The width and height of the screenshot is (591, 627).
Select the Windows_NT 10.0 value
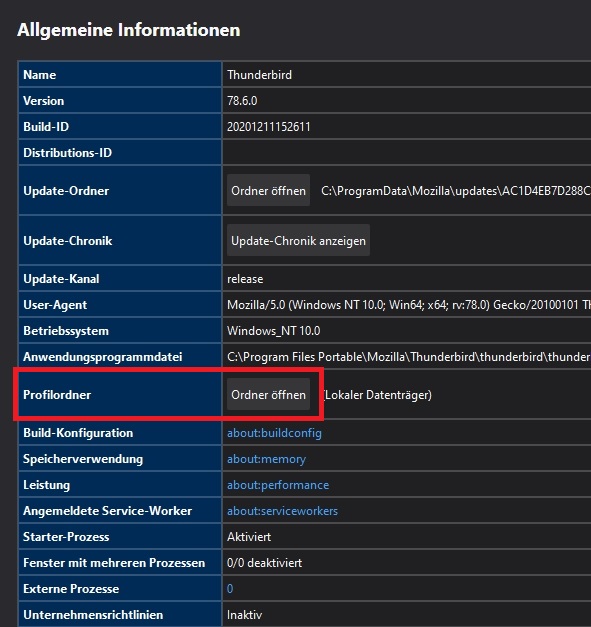[x=274, y=331]
